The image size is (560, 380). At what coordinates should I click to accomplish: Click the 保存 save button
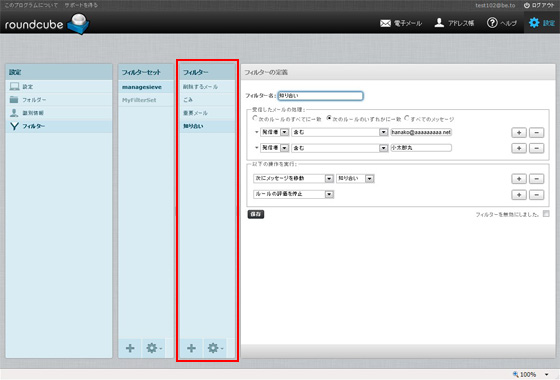click(256, 214)
